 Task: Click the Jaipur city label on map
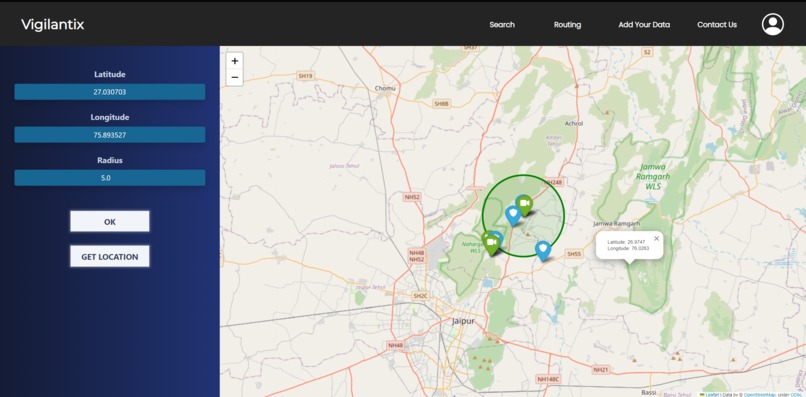coord(463,321)
